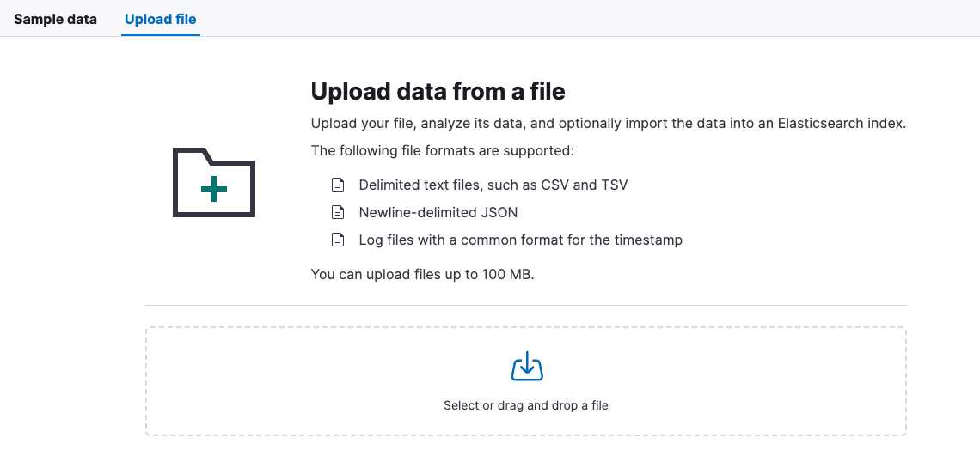This screenshot has height=450, width=980.
Task: Click 'Delimited text files, such as CSV and TSV'
Action: pos(493,185)
